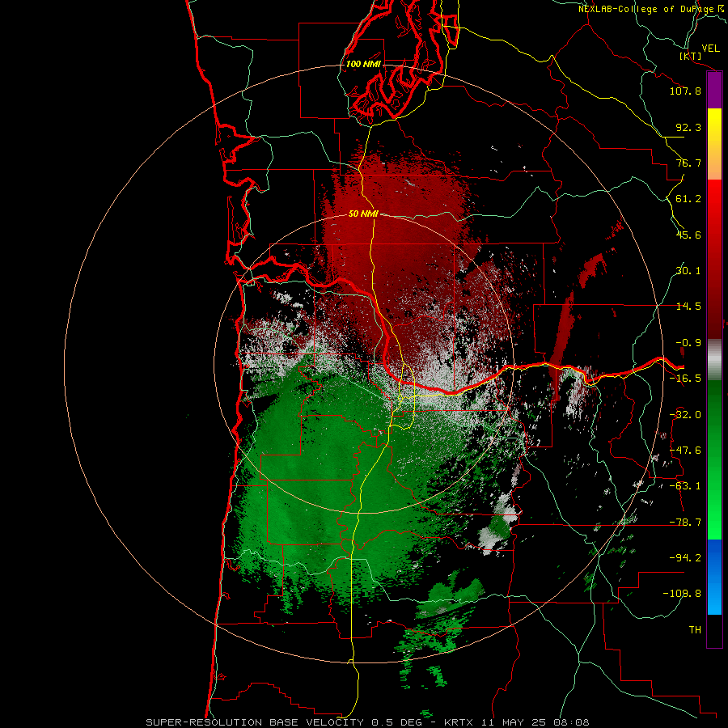
Task: Select the 61.2 velocity scale value
Action: coord(688,199)
